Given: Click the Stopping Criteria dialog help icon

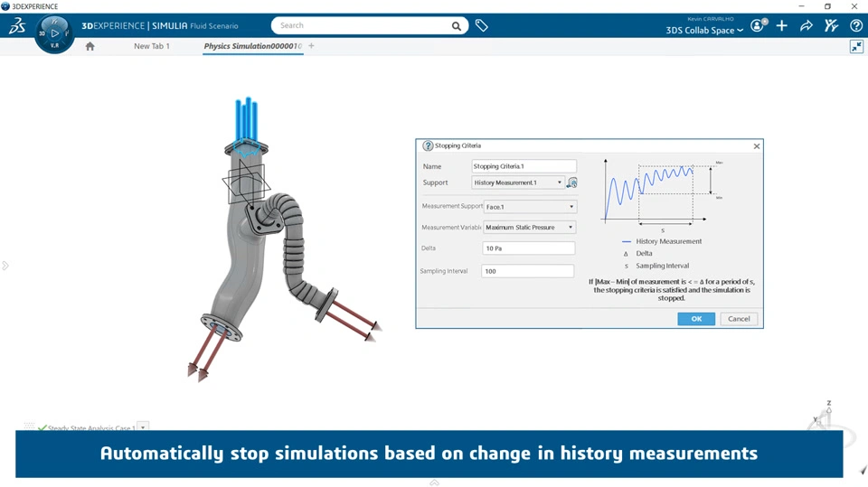Looking at the screenshot, I should (x=428, y=145).
